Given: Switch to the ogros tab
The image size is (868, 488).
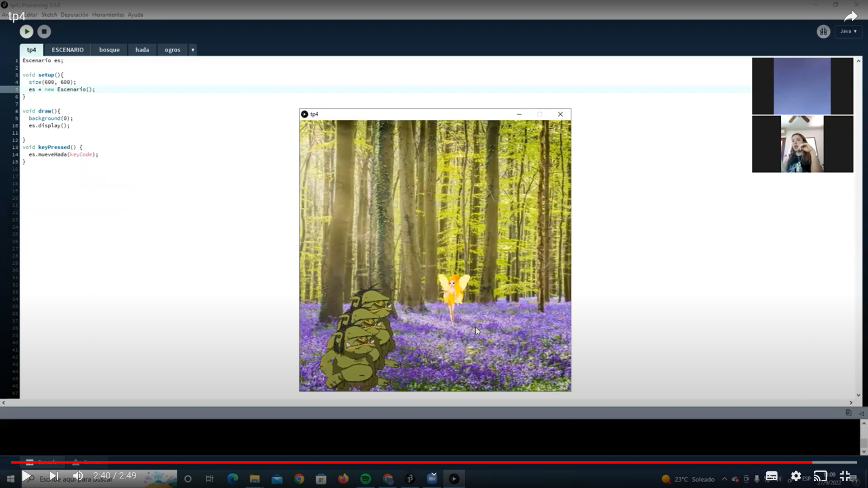Looking at the screenshot, I should (x=172, y=50).
